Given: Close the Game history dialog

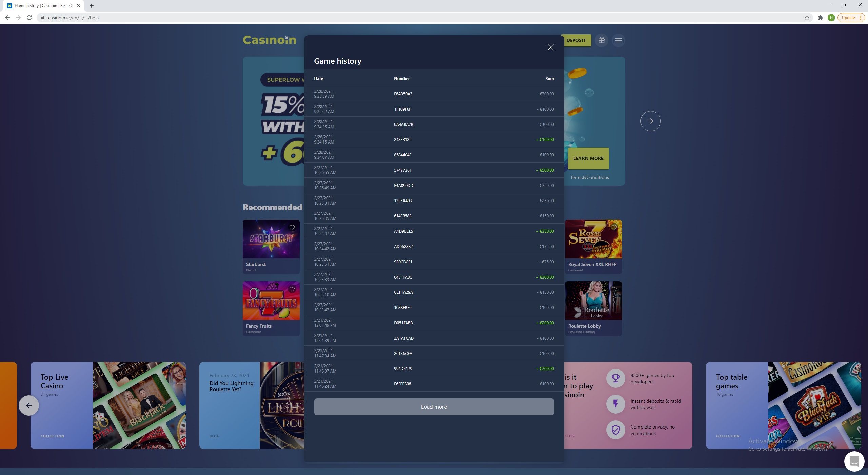Looking at the screenshot, I should click(550, 47).
